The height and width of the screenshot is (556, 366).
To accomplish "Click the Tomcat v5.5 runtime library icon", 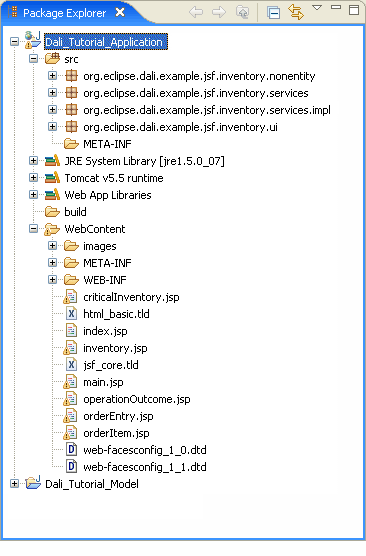I will [x=52, y=178].
